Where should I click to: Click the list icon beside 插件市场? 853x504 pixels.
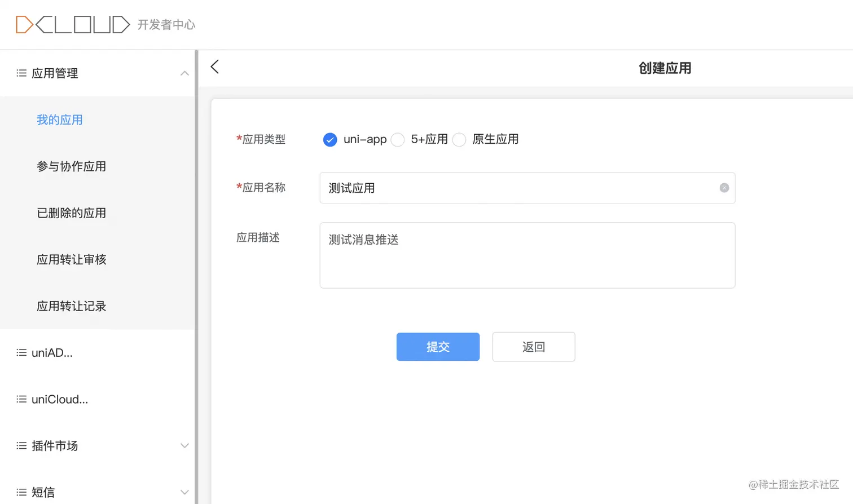(21, 446)
